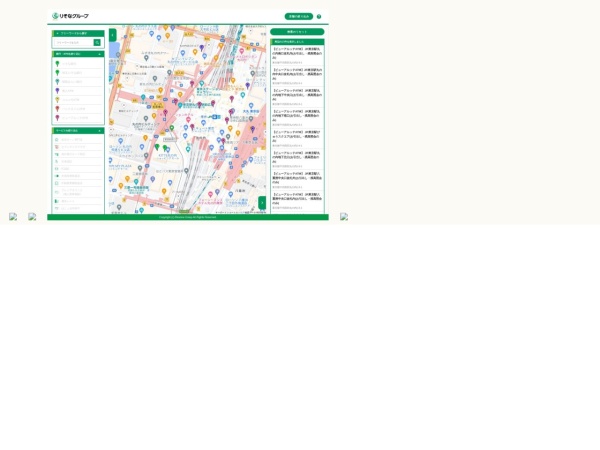Click the broken image at far bottom left
The width and height of the screenshot is (600, 450).
tap(13, 217)
